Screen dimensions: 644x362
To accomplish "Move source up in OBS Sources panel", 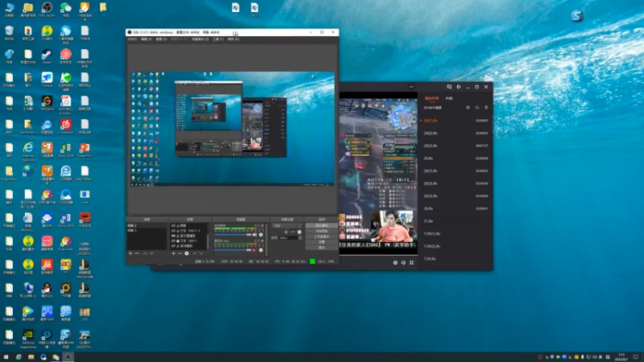I will pyautogui.click(x=194, y=253).
